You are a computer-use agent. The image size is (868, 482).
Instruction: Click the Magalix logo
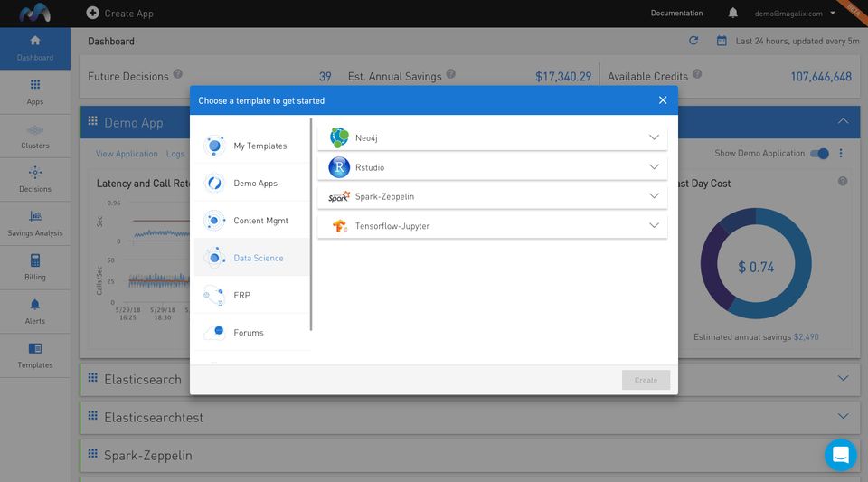coord(35,13)
